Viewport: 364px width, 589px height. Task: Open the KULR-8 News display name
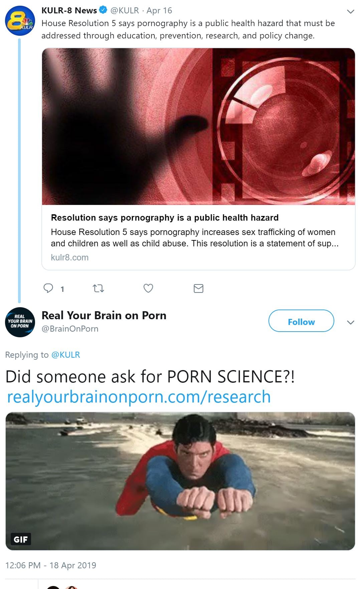click(x=69, y=10)
